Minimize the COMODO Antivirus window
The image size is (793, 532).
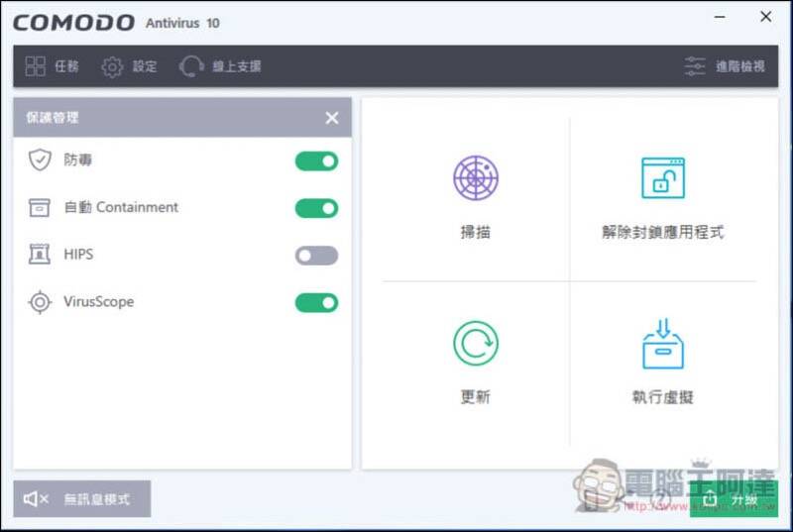click(720, 17)
